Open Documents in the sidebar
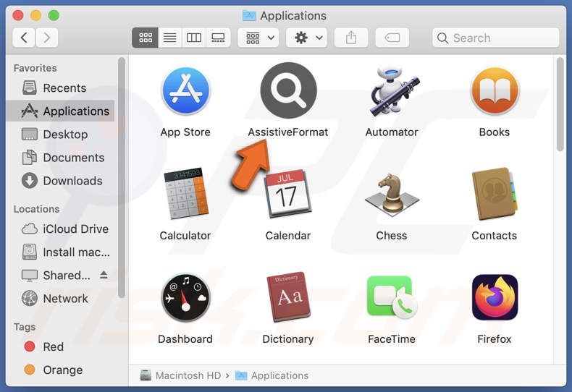The image size is (572, 392). [x=60, y=158]
